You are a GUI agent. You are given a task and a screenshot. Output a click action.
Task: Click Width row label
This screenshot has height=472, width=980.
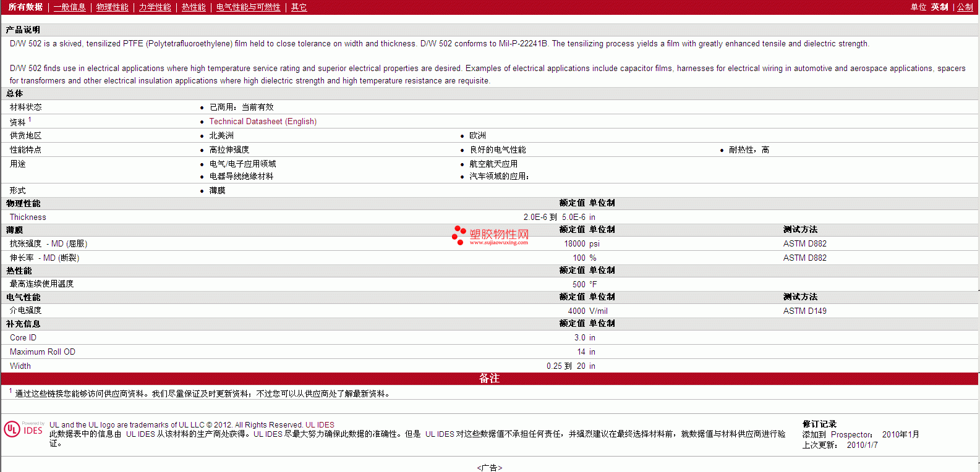(20, 366)
